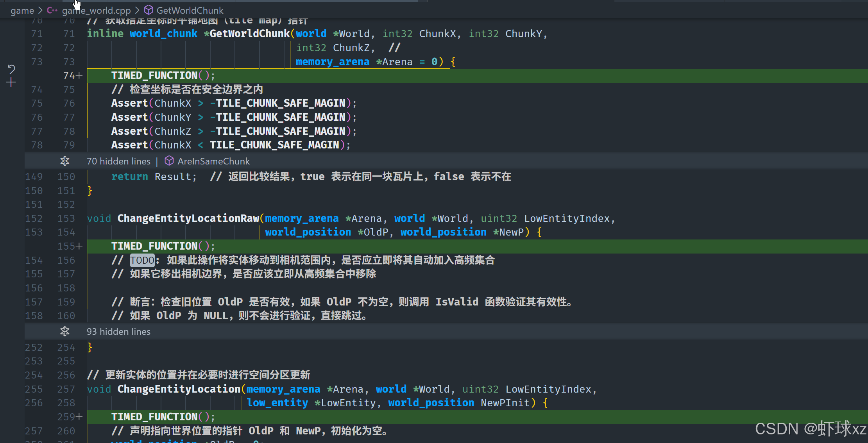Click the plus marker beside line 155

click(x=79, y=246)
